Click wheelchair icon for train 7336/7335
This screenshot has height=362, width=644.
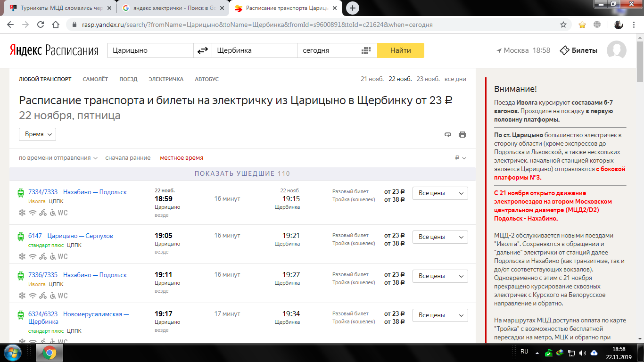[x=52, y=296]
